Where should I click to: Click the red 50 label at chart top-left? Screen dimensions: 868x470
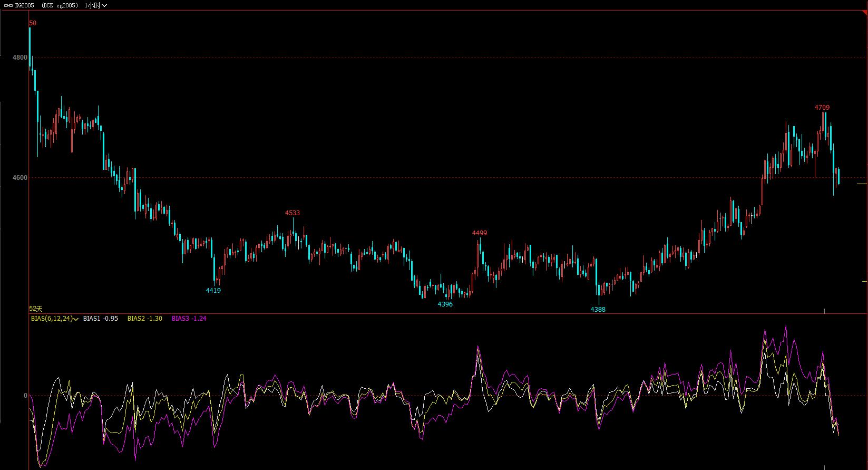coord(33,23)
